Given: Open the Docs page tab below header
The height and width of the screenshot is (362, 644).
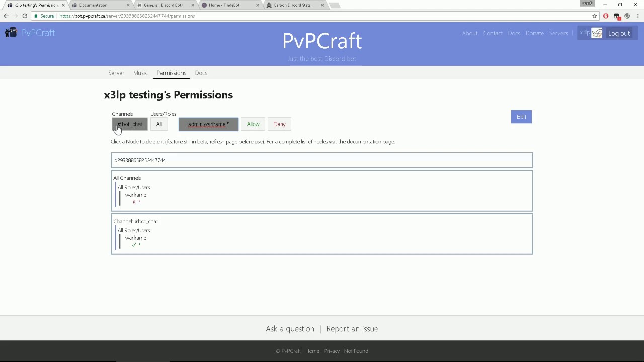Looking at the screenshot, I should [201, 73].
